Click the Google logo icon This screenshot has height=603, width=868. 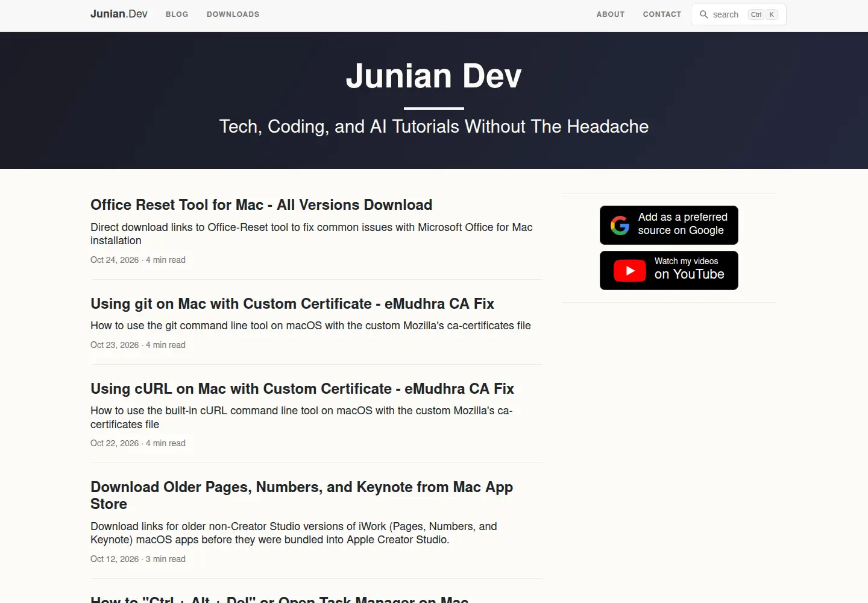click(620, 225)
